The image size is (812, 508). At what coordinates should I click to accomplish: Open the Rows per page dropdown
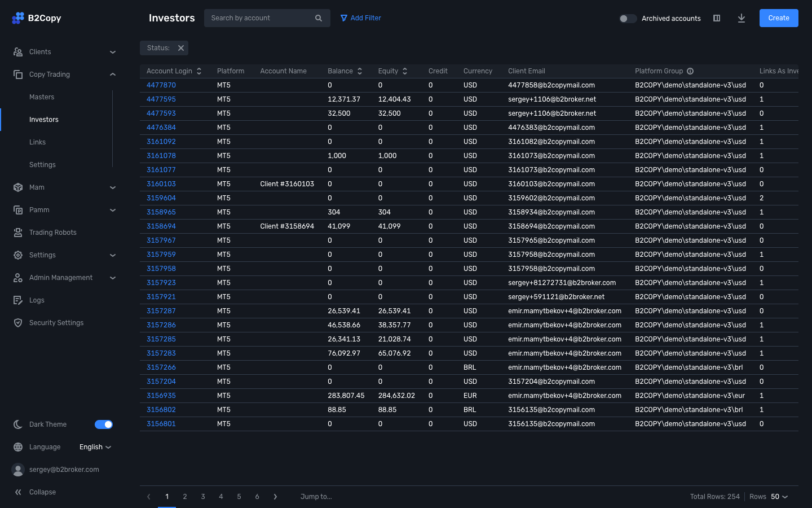click(x=779, y=497)
